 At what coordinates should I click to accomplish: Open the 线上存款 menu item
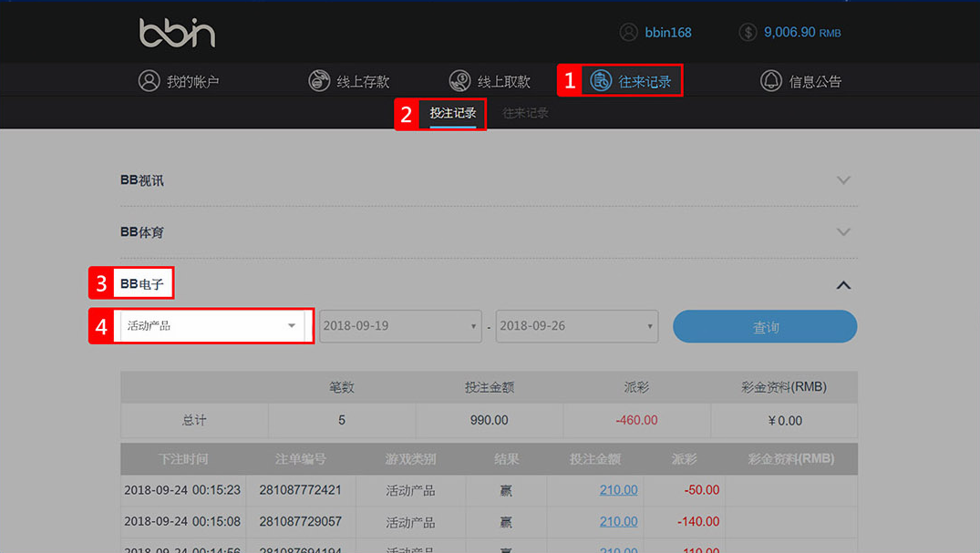(x=363, y=82)
